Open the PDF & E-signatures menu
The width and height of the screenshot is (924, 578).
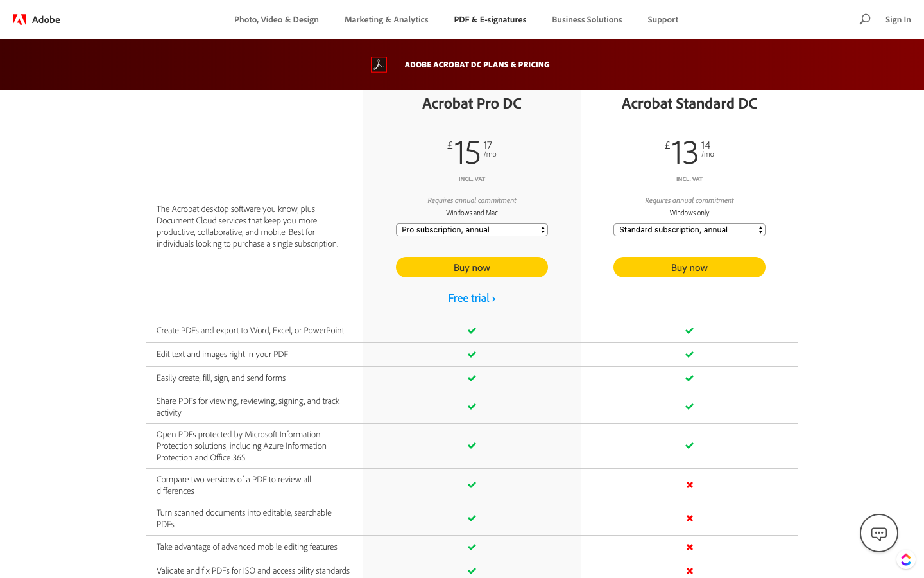[490, 19]
